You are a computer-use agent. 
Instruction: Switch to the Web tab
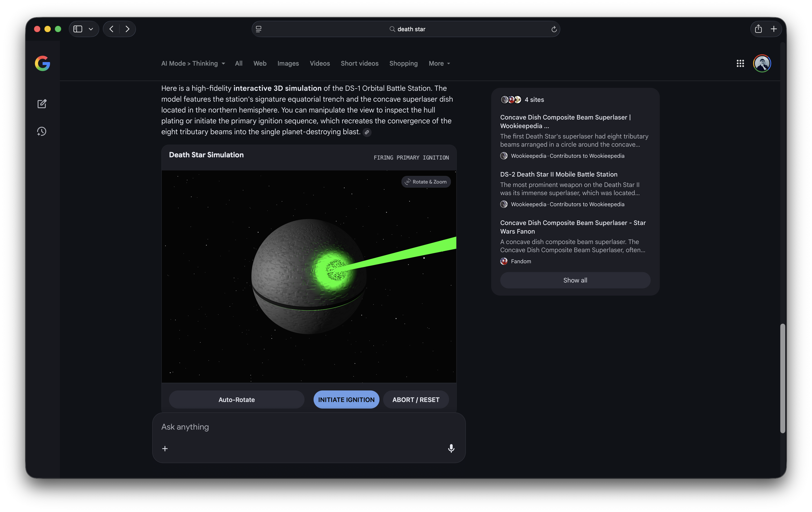click(260, 63)
